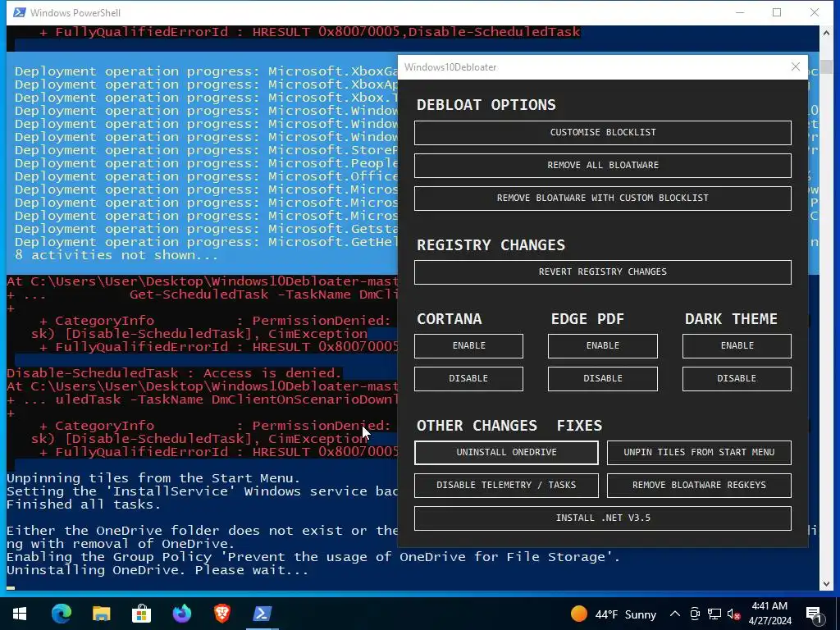Click the muted volume tray icon

click(x=733, y=614)
